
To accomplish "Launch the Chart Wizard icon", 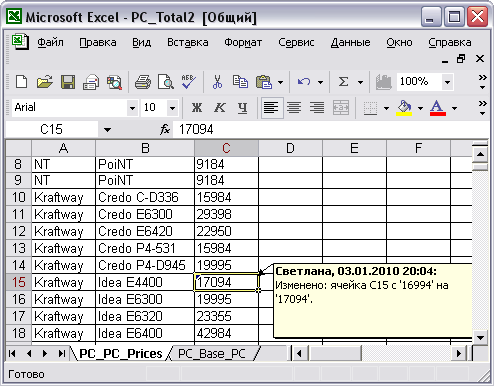I will 384,82.
